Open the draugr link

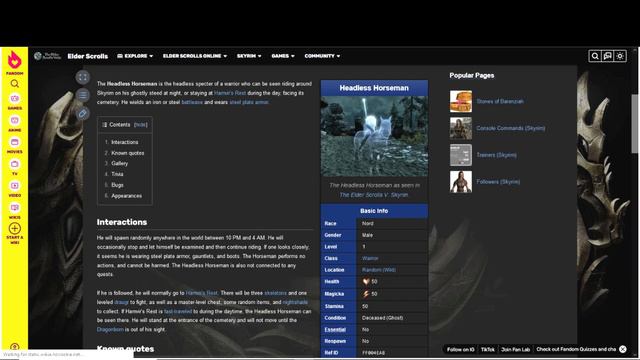121,302
